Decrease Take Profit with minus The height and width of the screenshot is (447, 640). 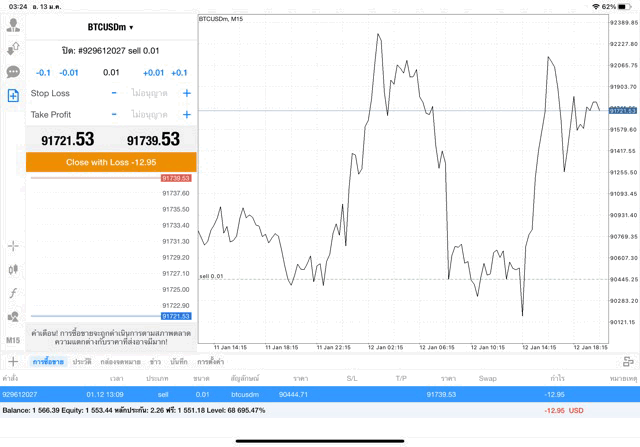pos(114,114)
